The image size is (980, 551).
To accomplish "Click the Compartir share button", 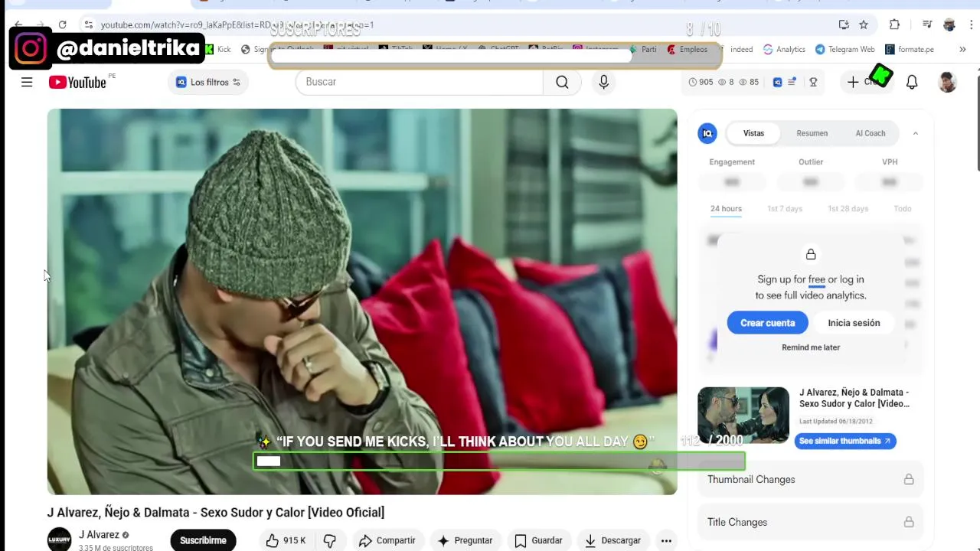I will [x=387, y=540].
